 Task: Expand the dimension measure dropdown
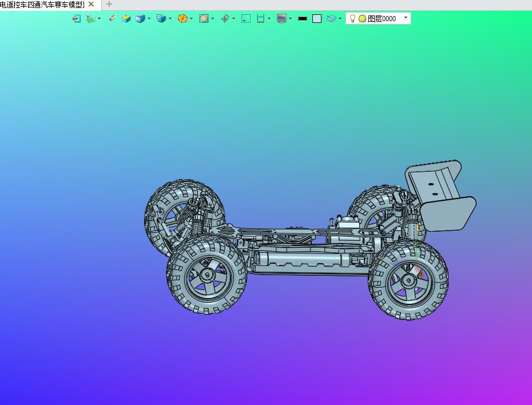pos(269,19)
